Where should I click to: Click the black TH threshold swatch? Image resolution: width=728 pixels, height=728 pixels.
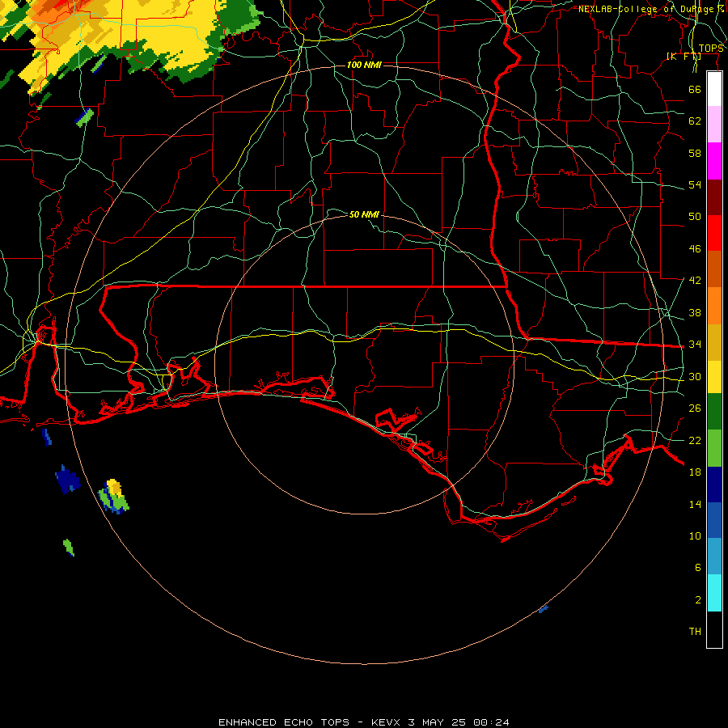pyautogui.click(x=714, y=629)
